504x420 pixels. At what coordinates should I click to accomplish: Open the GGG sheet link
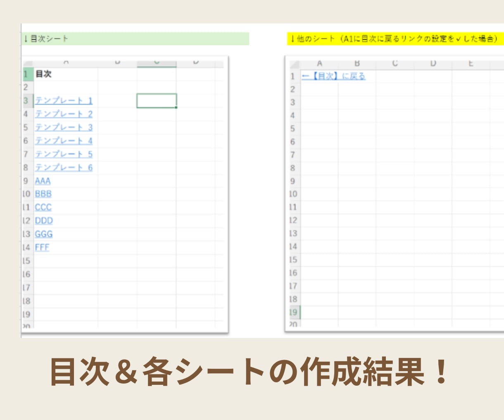pyautogui.click(x=43, y=234)
